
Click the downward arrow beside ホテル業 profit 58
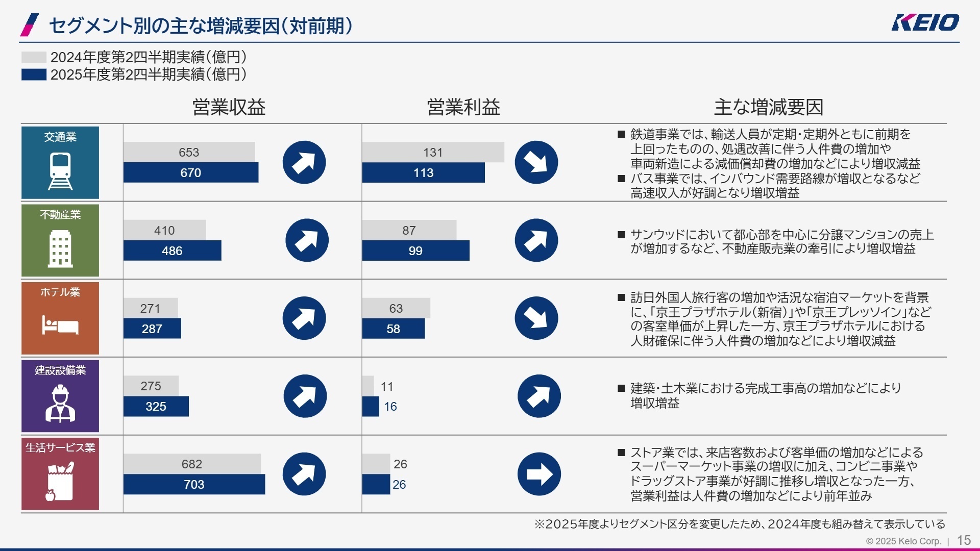[536, 318]
